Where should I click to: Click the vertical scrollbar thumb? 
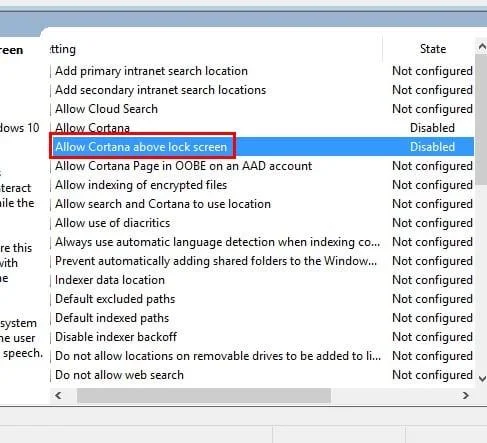pos(481,120)
